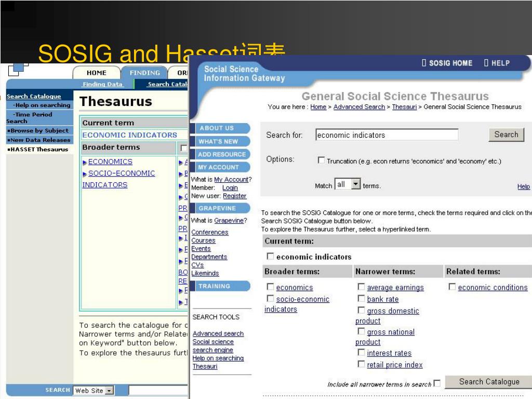Image resolution: width=532 pixels, height=399 pixels.
Task: Open New Data Releases sidebar entry
Action: (38, 140)
